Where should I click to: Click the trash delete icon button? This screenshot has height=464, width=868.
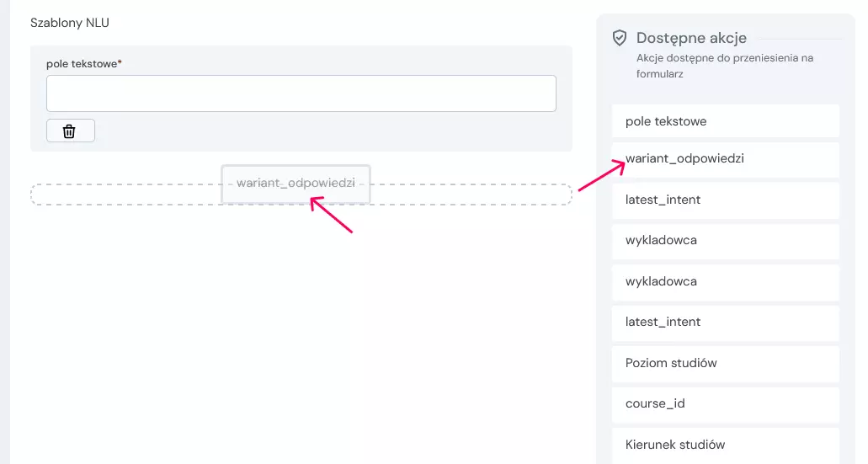[70, 131]
